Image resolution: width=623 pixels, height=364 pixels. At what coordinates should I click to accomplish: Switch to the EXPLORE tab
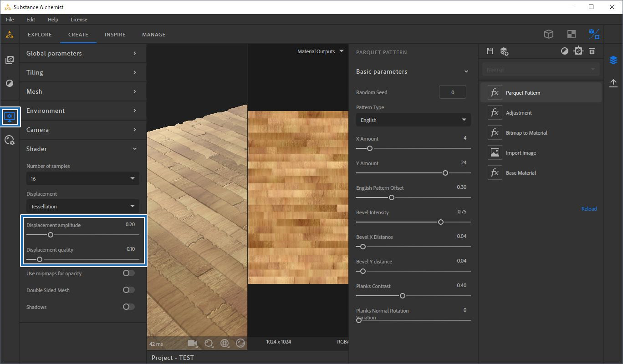pos(40,35)
